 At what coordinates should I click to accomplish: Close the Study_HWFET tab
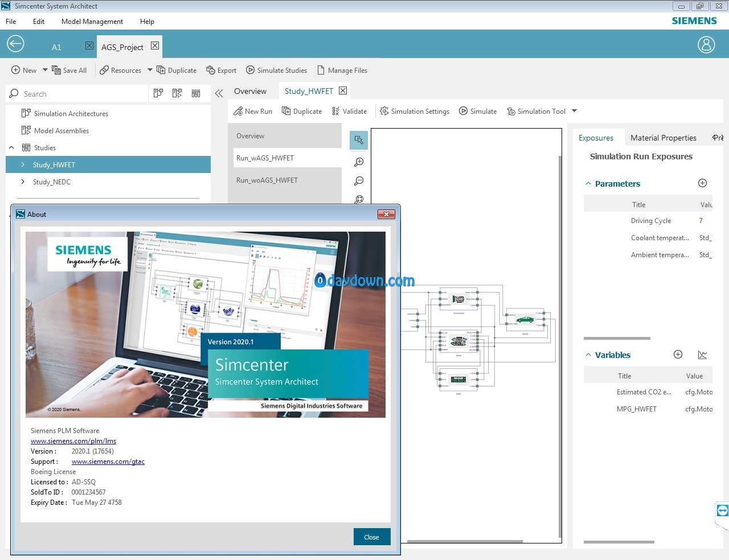[343, 90]
